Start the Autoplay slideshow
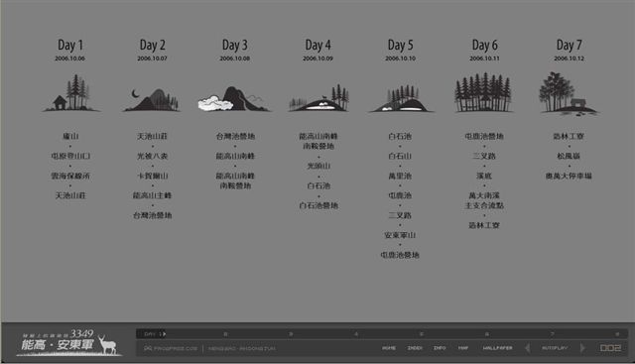The width and height of the screenshot is (635, 364). click(x=555, y=348)
